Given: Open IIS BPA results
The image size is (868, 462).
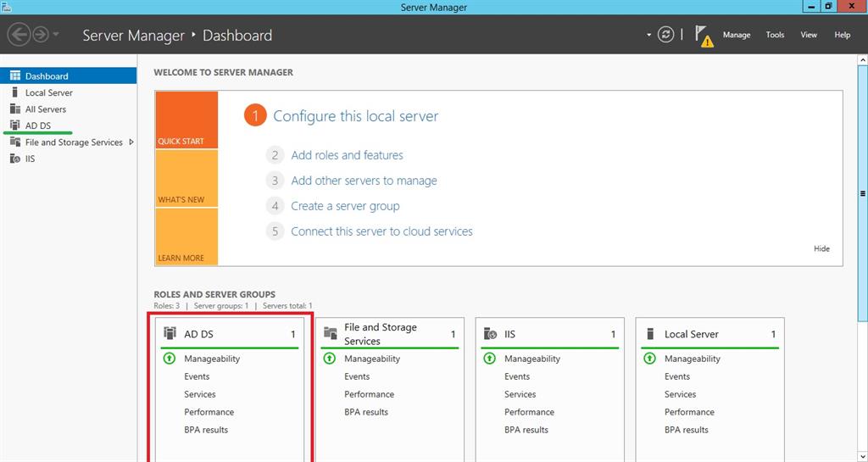Looking at the screenshot, I should coord(526,430).
